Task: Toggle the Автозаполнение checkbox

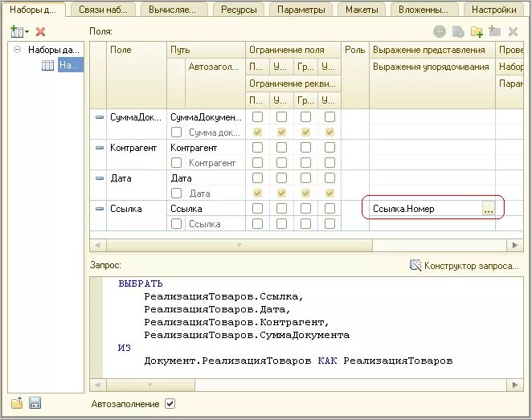Action: pyautogui.click(x=170, y=404)
